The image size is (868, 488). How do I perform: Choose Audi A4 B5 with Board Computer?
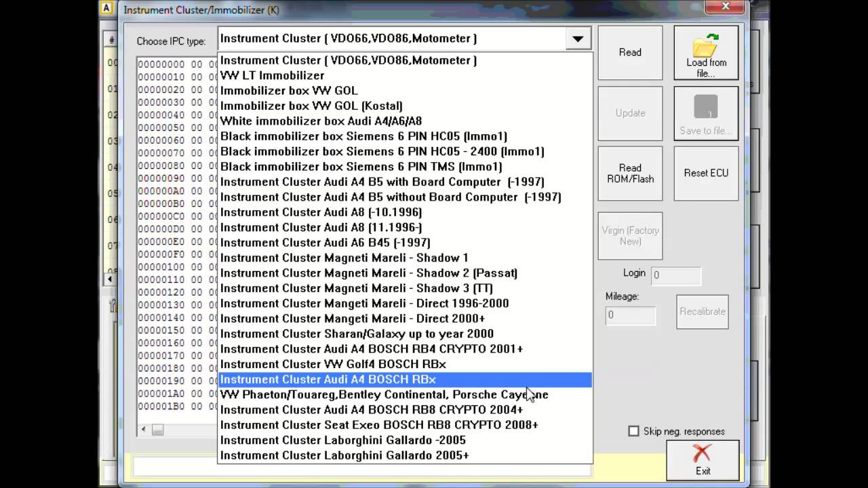click(405, 182)
